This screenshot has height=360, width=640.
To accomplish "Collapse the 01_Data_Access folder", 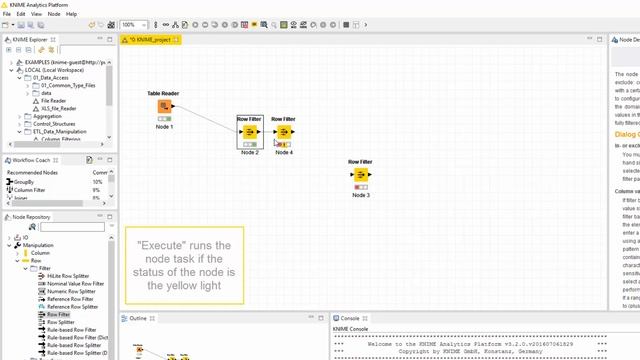I will pyautogui.click(x=19, y=78).
